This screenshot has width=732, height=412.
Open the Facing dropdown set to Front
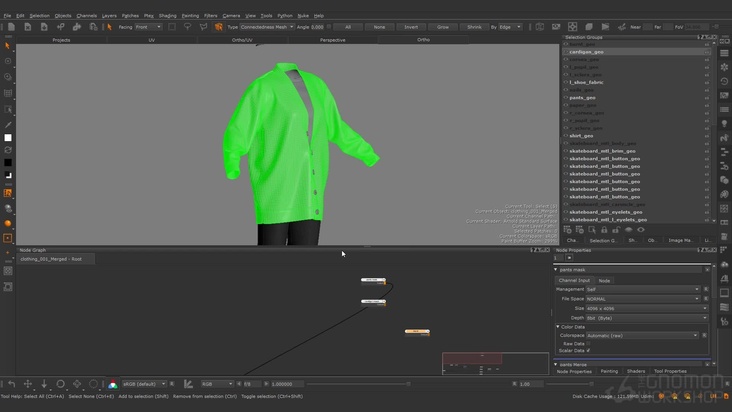[x=148, y=27]
